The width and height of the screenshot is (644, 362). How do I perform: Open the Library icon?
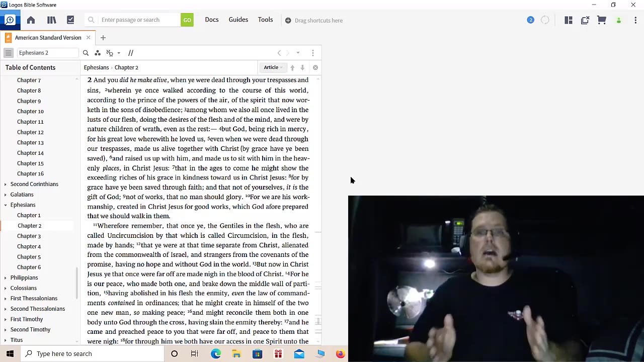pos(51,20)
